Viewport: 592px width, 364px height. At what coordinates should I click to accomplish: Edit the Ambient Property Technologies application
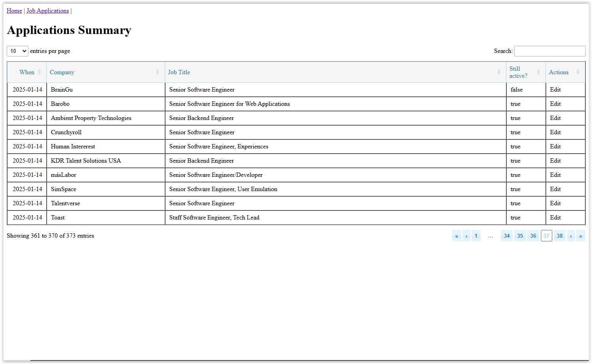pyautogui.click(x=555, y=118)
